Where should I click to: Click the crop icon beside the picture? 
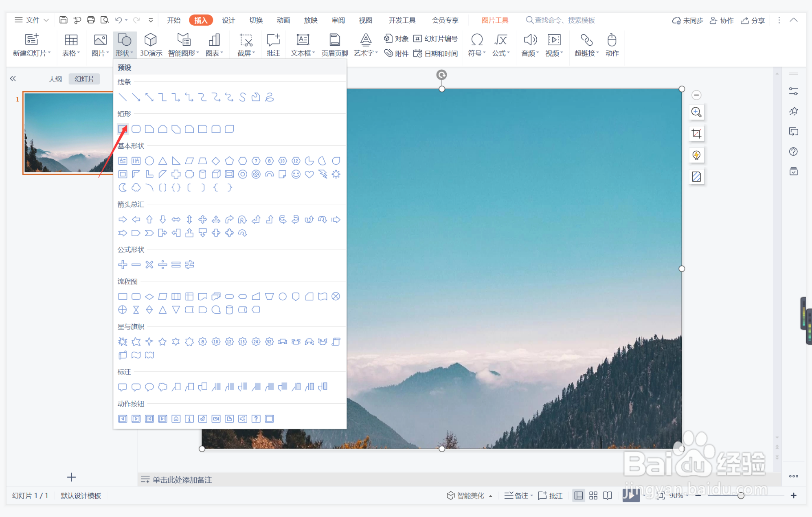(696, 134)
